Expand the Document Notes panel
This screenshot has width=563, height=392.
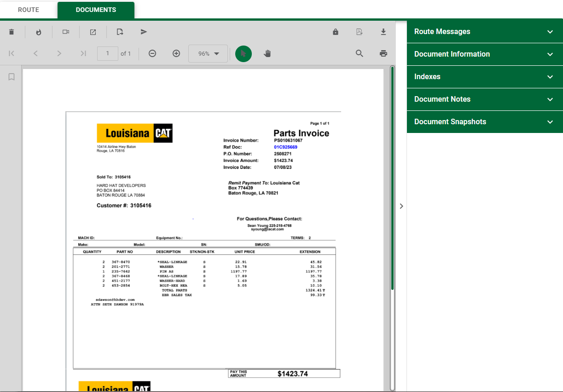(x=485, y=99)
